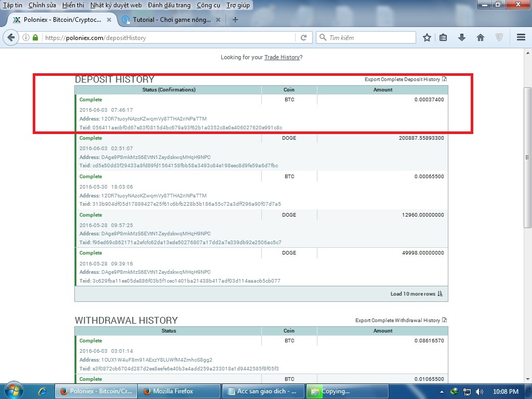This screenshot has height=399, width=532.
Task: Close the Tutorial tab
Action: click(x=218, y=20)
